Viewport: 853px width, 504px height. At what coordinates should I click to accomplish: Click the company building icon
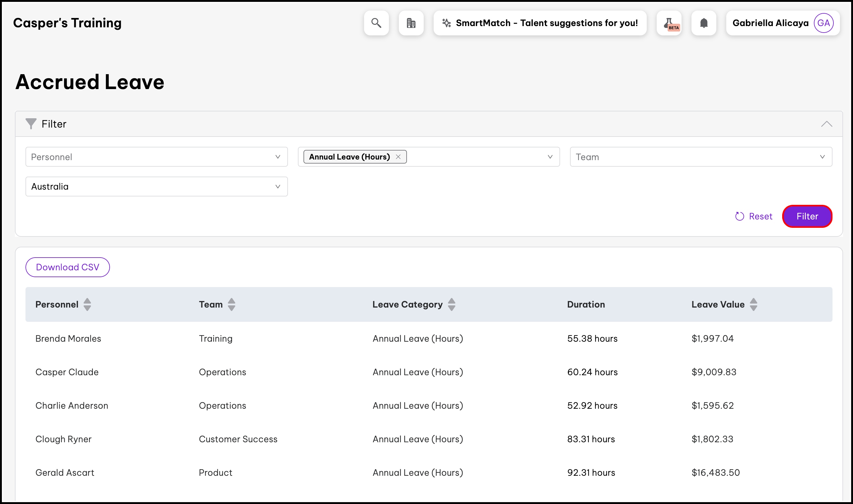coord(411,23)
